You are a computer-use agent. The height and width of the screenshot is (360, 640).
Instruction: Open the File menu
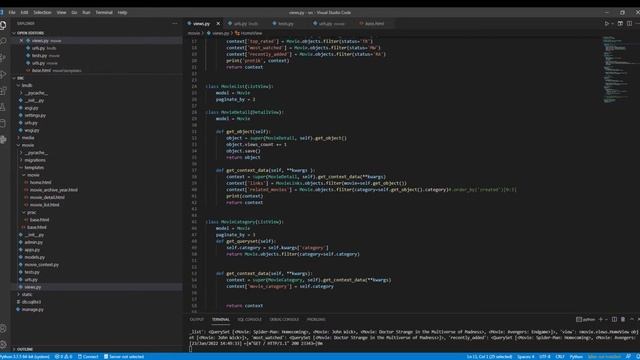point(12,13)
